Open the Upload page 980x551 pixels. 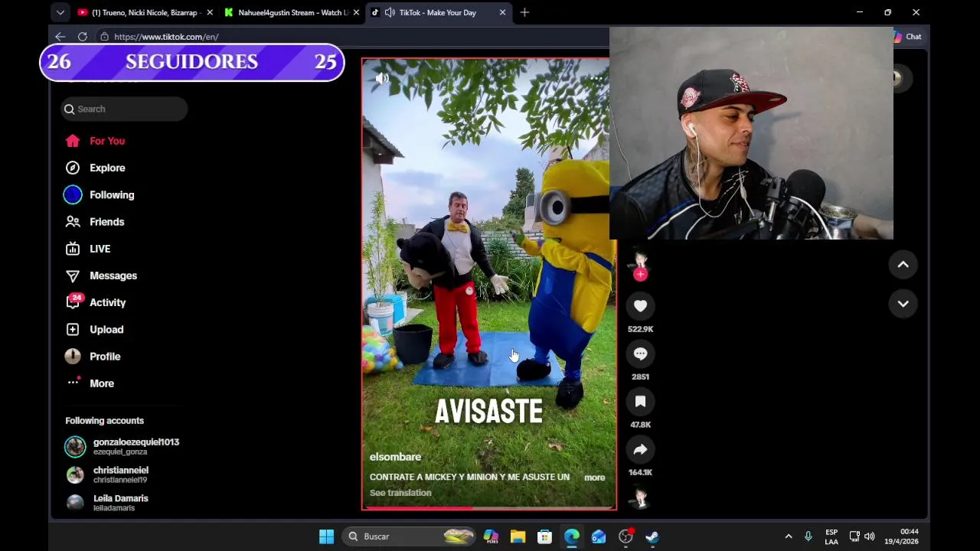(95, 329)
